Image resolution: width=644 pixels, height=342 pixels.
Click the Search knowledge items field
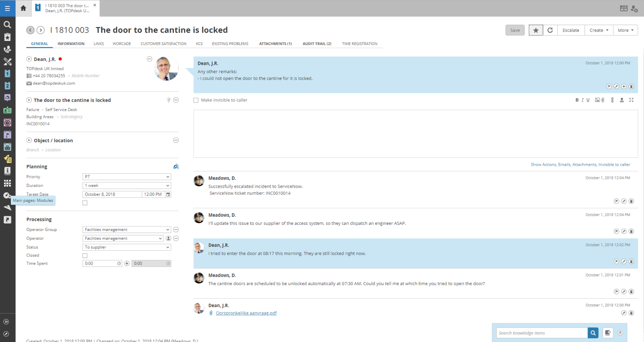click(542, 333)
